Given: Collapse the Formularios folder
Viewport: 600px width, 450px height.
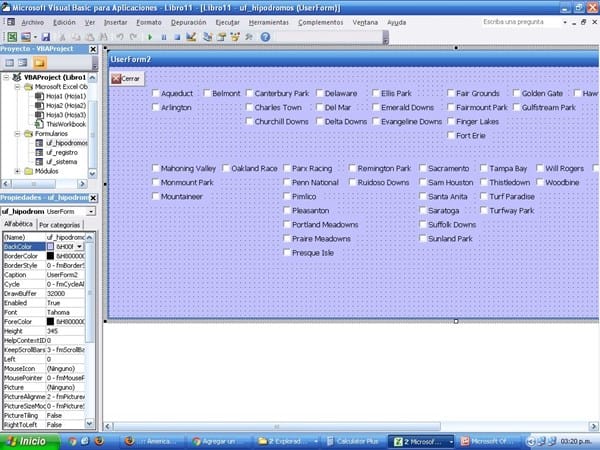Looking at the screenshot, I should pyautogui.click(x=17, y=134).
